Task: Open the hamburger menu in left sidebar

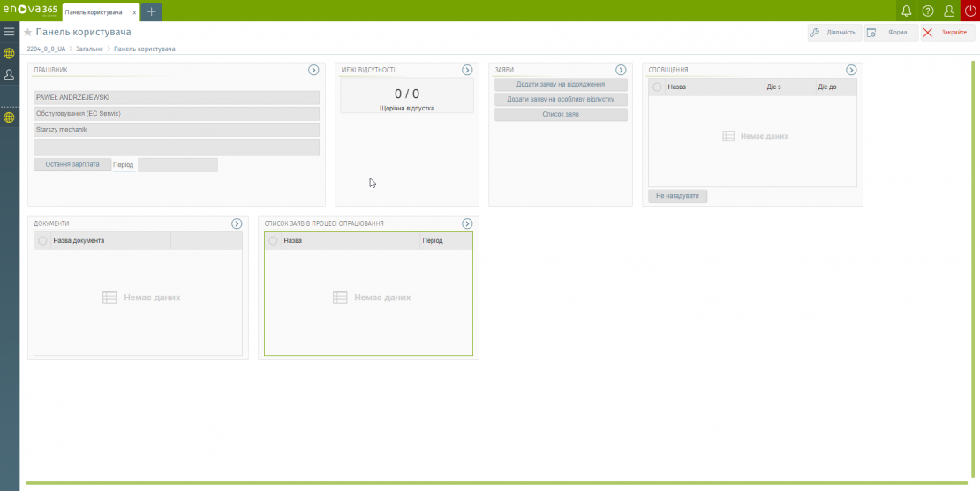Action: tap(9, 32)
